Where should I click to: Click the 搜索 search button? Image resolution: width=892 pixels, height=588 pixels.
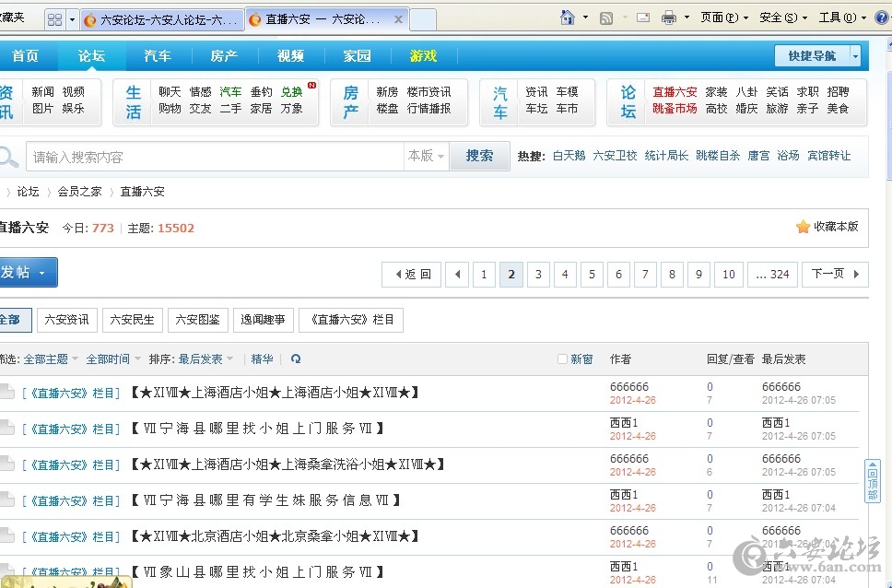tap(479, 157)
